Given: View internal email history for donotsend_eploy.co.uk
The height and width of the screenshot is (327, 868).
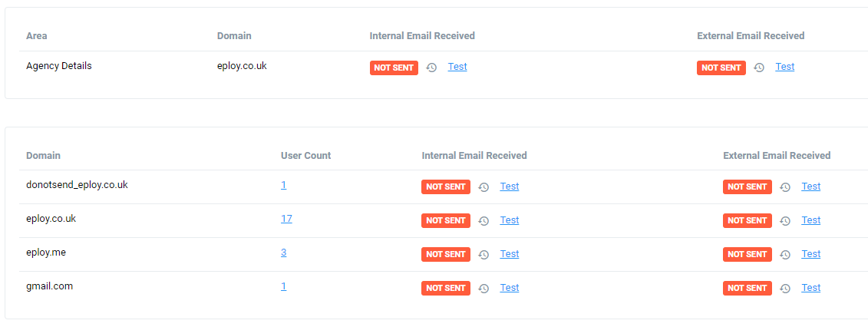Looking at the screenshot, I should [x=484, y=187].
